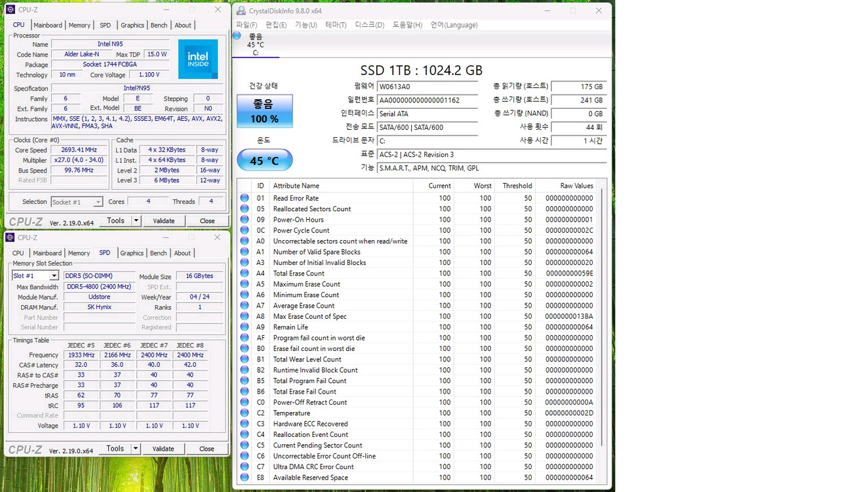Open the 언어(Language) menu

pyautogui.click(x=454, y=25)
